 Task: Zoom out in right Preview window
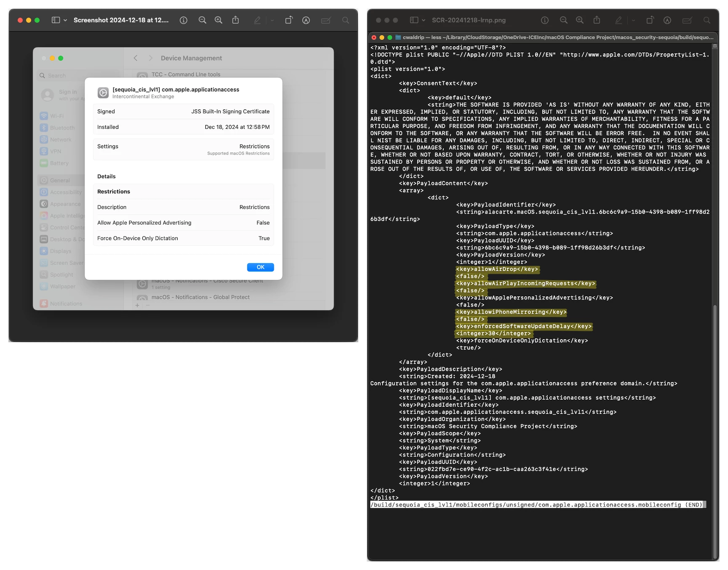(564, 20)
